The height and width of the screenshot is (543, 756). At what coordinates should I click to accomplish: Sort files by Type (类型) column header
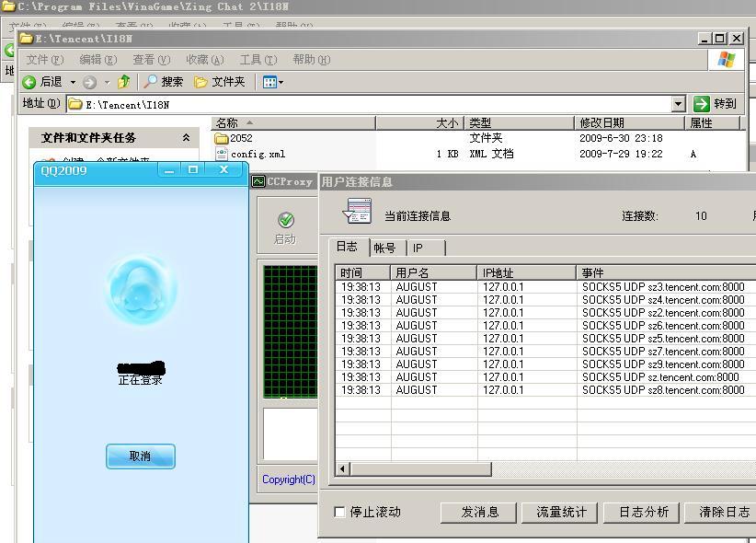tap(519, 123)
